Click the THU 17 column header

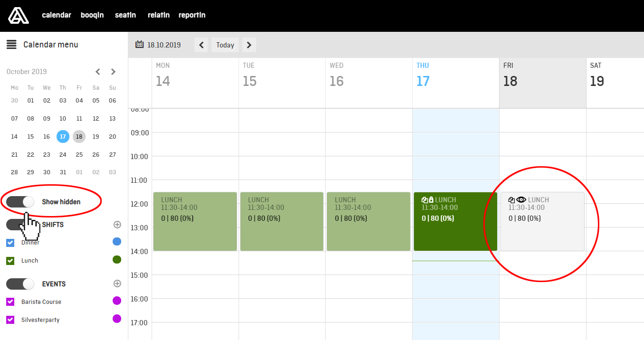(x=456, y=83)
